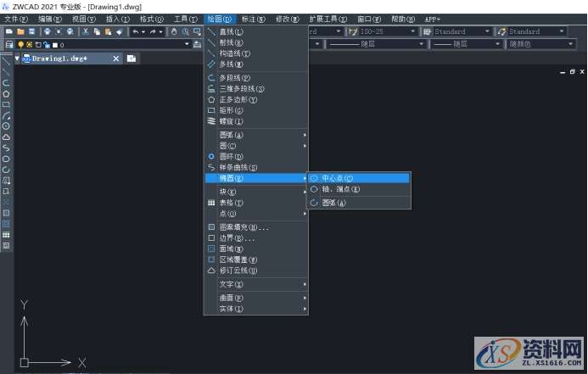588x374 pixels.
Task: Open the 格式 menu
Action: click(x=152, y=20)
